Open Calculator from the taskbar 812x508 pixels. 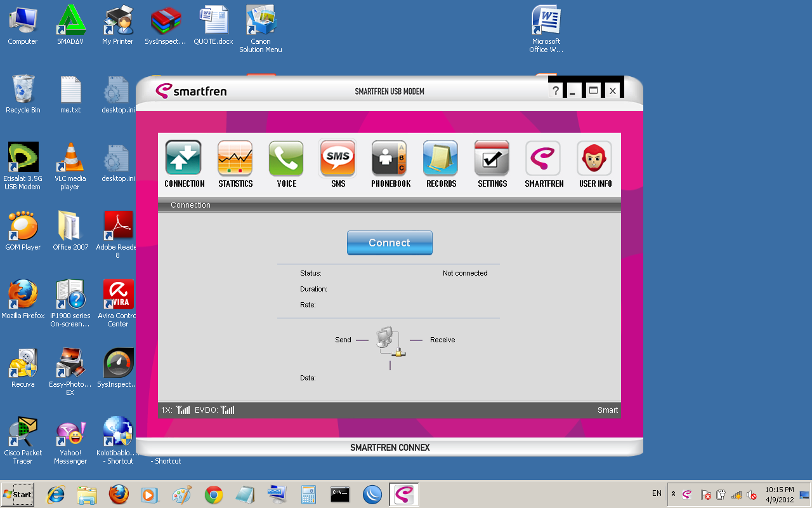pos(309,495)
